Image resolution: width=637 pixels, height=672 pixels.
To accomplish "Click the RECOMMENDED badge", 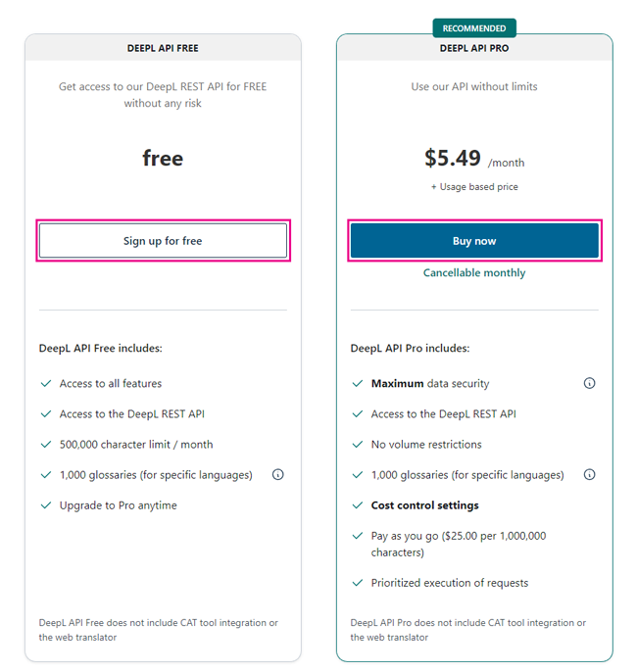I will click(x=474, y=28).
